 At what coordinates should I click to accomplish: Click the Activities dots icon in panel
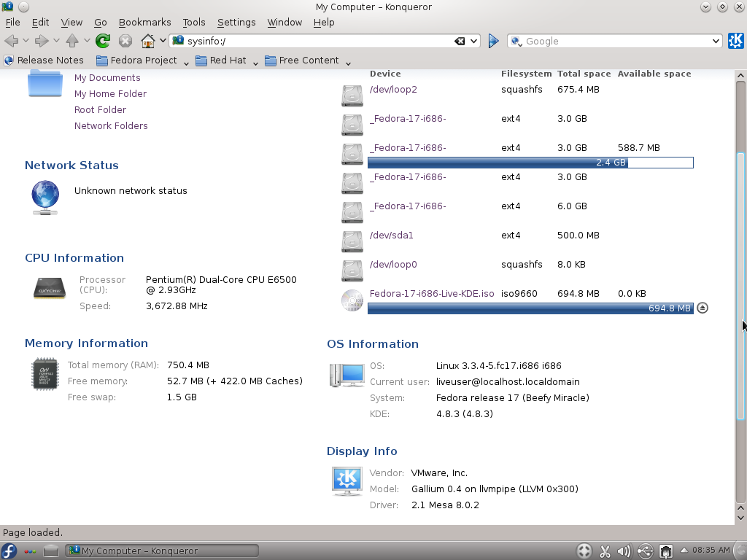29,551
